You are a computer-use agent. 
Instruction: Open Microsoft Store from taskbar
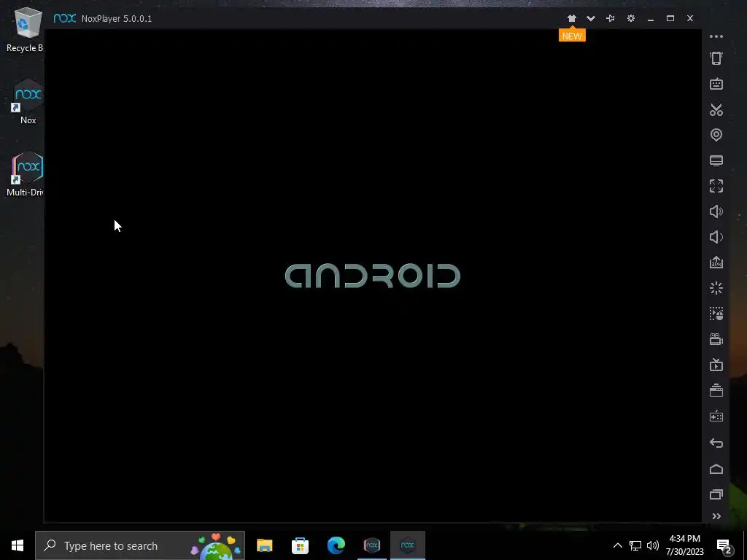(300, 545)
